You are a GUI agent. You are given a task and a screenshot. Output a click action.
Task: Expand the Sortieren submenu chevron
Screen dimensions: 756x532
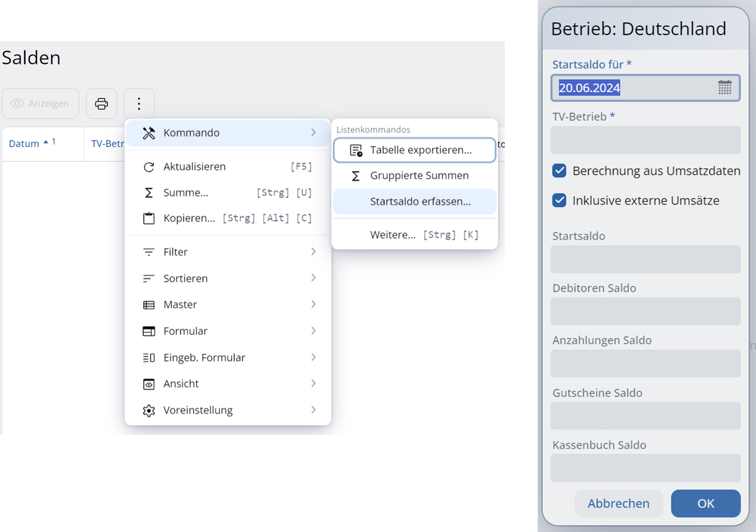tap(313, 278)
